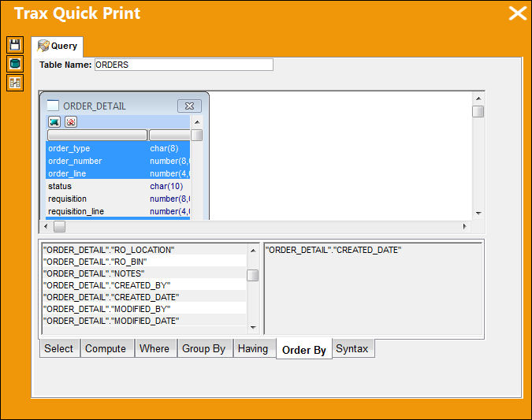Click the teal database icon in sidebar

pos(15,64)
